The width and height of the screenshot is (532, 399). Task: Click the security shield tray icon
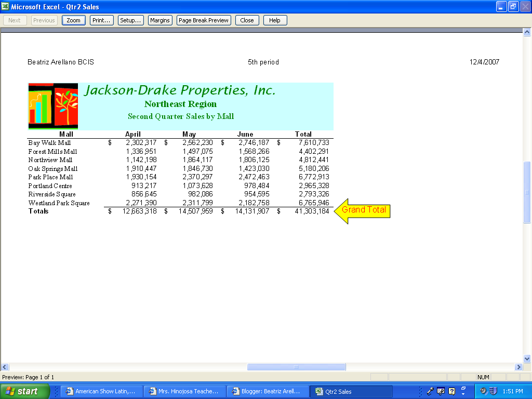(x=493, y=391)
